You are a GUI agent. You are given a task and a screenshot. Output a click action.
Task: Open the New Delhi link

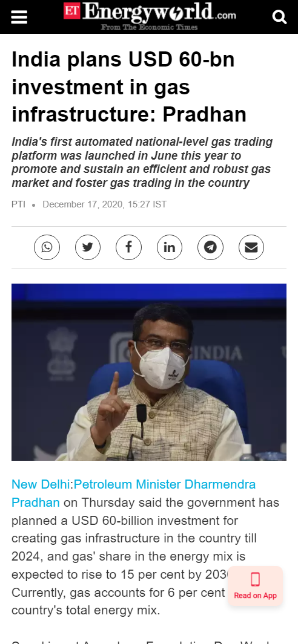pyautogui.click(x=41, y=484)
